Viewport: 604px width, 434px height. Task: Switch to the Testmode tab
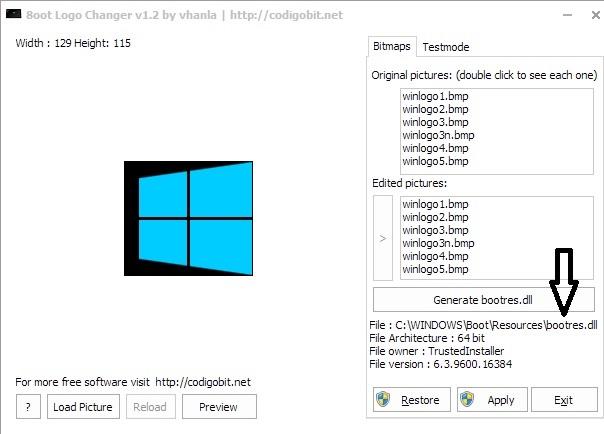pyautogui.click(x=446, y=47)
